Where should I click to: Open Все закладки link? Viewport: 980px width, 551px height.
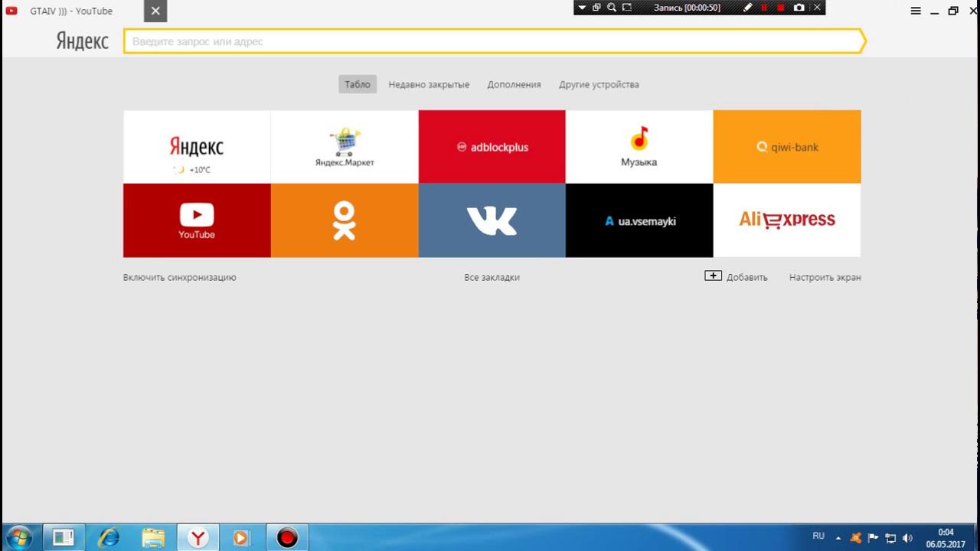492,278
